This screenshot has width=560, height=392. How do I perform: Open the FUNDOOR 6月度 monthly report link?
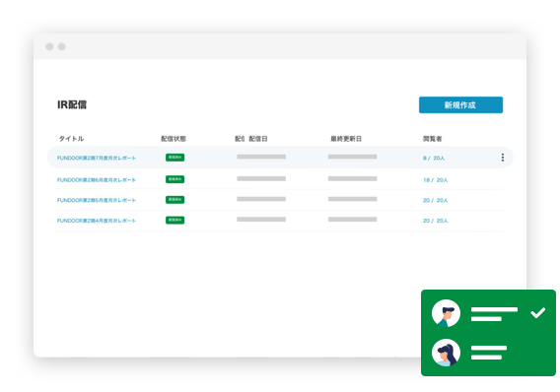point(97,180)
